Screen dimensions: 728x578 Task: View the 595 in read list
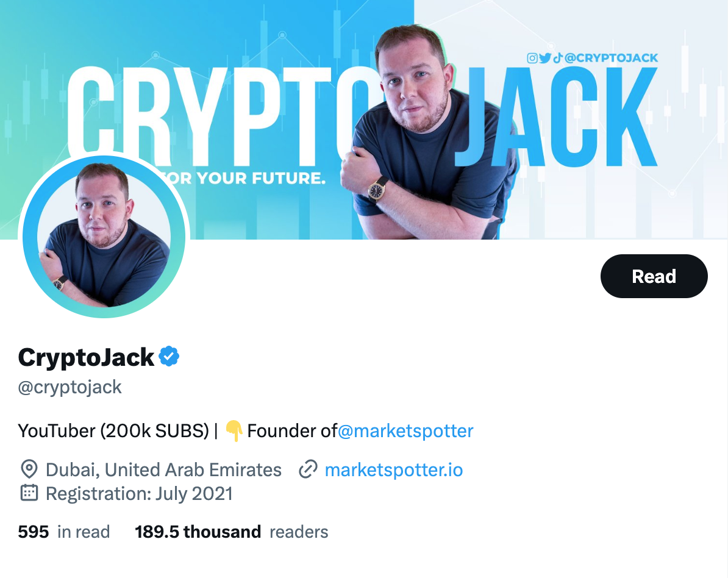pyautogui.click(x=63, y=532)
